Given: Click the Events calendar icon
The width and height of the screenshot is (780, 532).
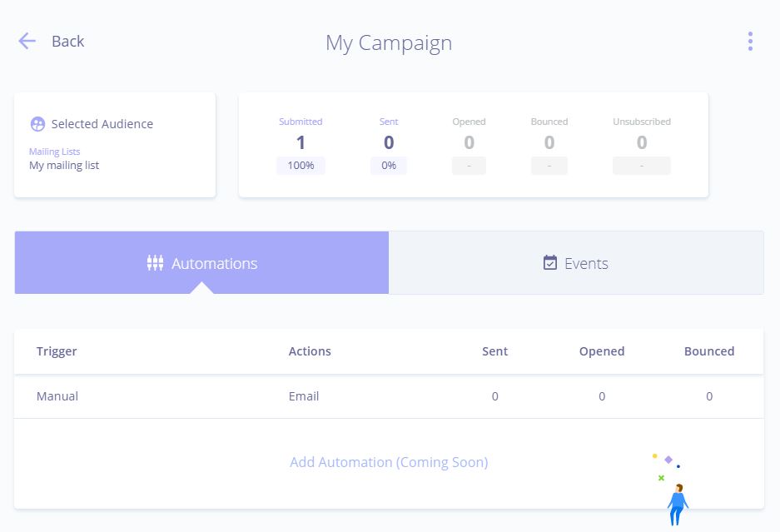Looking at the screenshot, I should [550, 262].
